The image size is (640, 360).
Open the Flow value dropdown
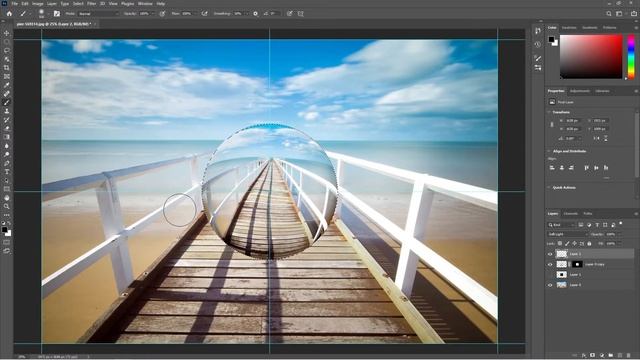[196, 13]
